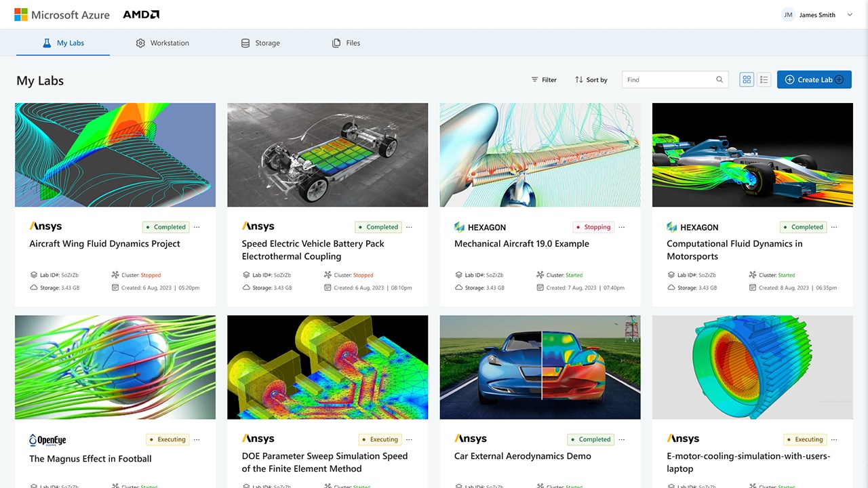Image resolution: width=868 pixels, height=488 pixels.
Task: Open the DOE Parameter Sweep thumbnail
Action: coord(328,367)
